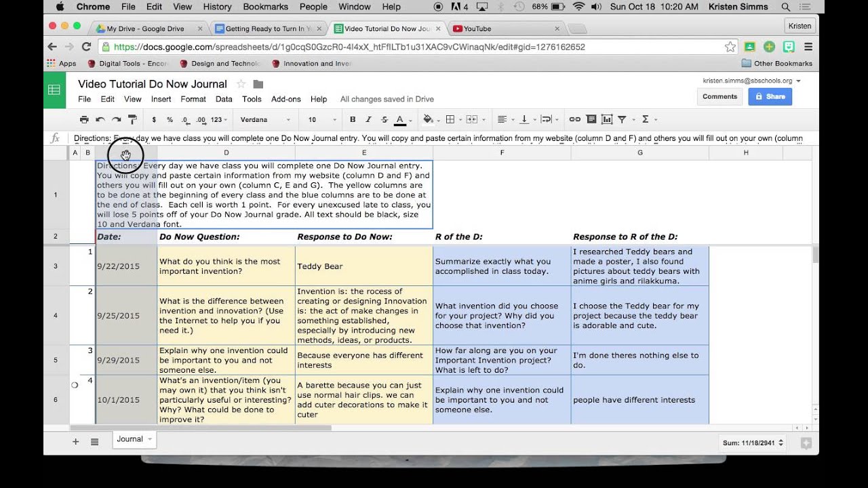Activate the Paint format roller

(x=133, y=119)
